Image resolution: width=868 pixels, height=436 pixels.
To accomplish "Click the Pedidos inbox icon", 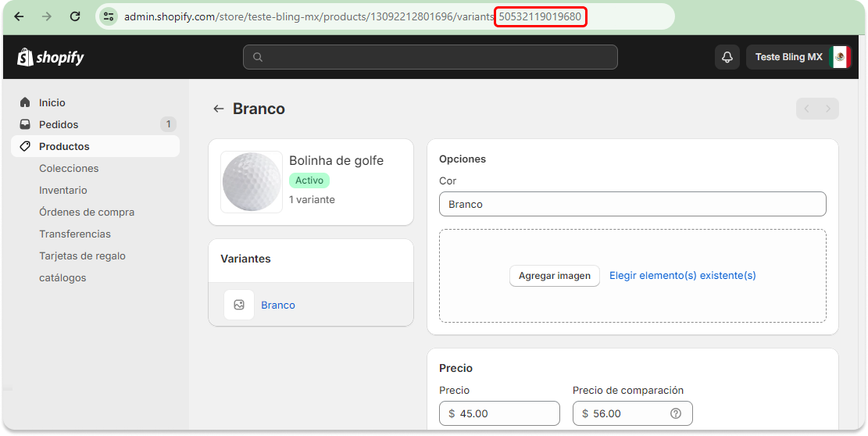I will tap(25, 124).
